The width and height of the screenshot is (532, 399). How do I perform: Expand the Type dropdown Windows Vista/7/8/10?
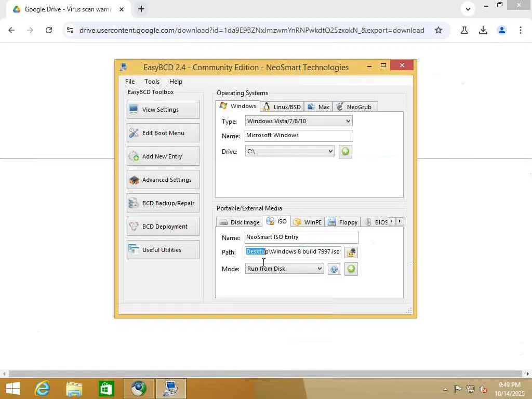tap(299, 121)
